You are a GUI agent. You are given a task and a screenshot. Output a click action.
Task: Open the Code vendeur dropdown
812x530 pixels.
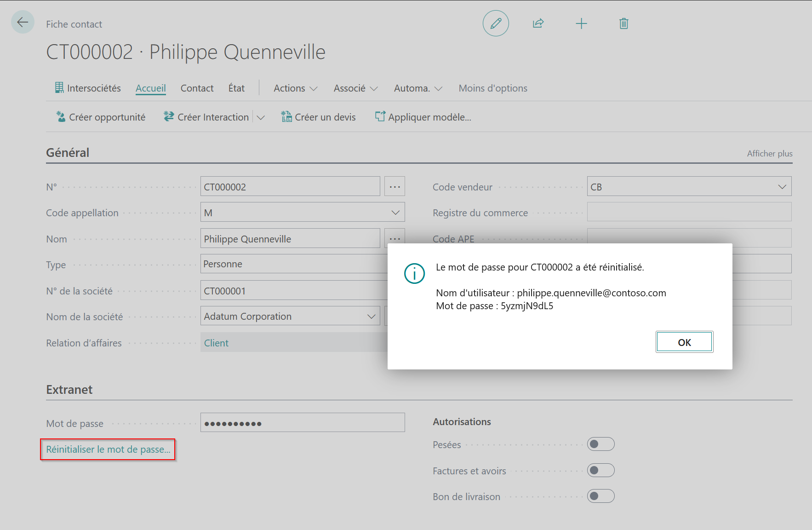pyautogui.click(x=782, y=187)
